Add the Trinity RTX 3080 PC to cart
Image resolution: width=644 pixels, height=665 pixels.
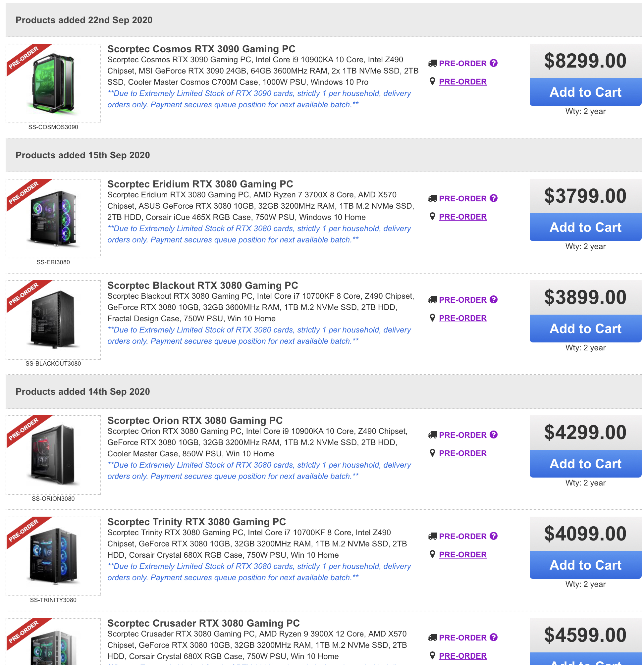[585, 565]
